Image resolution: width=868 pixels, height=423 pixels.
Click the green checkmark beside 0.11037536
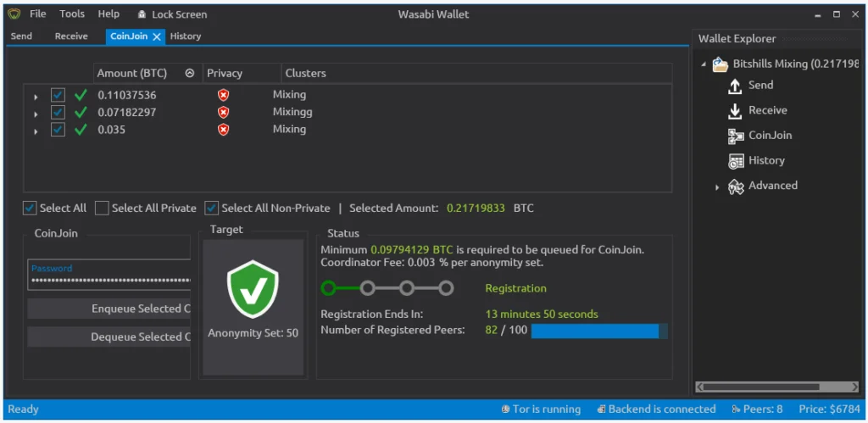pyautogui.click(x=81, y=95)
